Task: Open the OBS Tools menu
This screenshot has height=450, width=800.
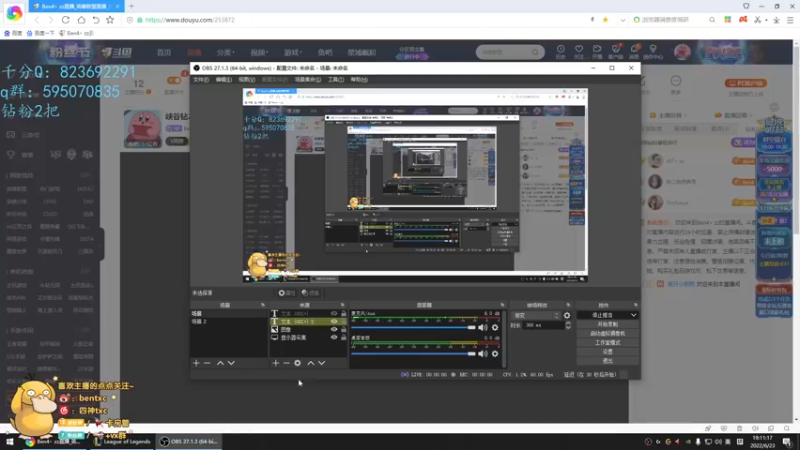Action: (336, 80)
